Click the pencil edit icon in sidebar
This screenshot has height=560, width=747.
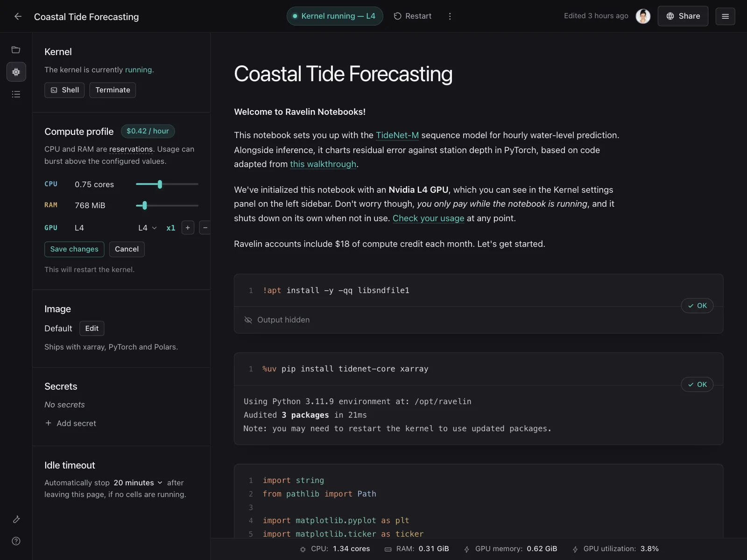click(16, 519)
